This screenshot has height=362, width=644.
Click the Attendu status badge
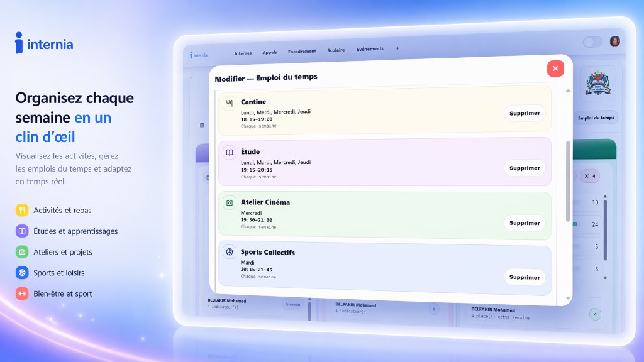(293, 305)
